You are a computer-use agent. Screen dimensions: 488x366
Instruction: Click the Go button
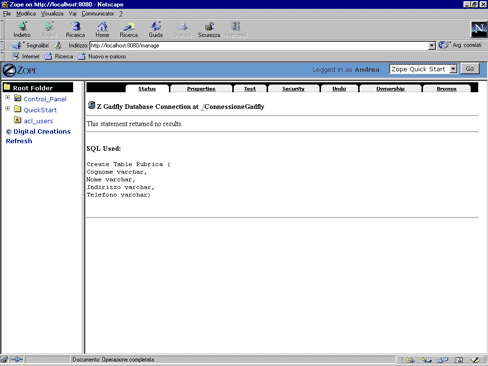(x=470, y=69)
